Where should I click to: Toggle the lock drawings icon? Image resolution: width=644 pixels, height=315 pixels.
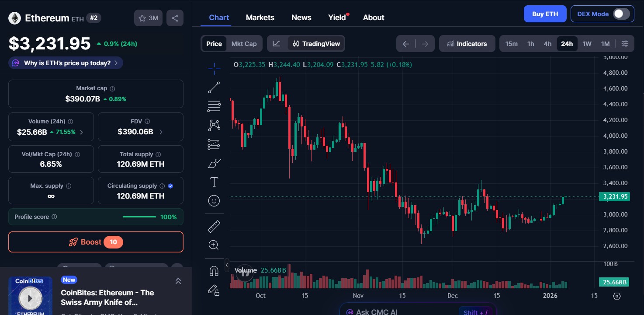pyautogui.click(x=214, y=290)
